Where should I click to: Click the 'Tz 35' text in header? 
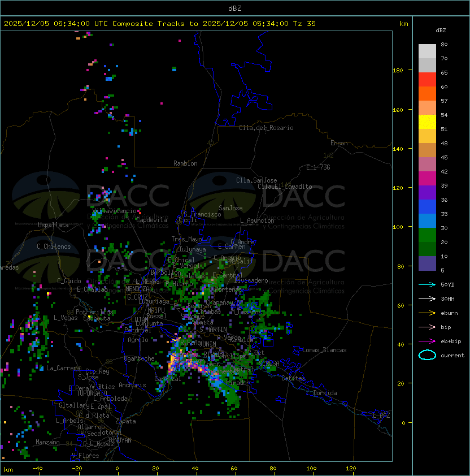[x=304, y=24]
